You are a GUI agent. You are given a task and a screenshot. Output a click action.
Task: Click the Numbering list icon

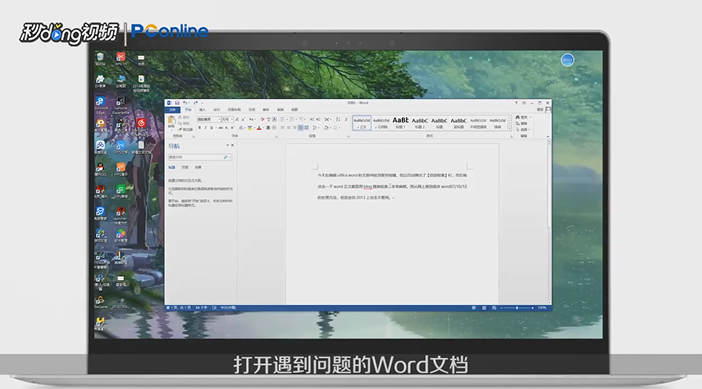coord(292,119)
